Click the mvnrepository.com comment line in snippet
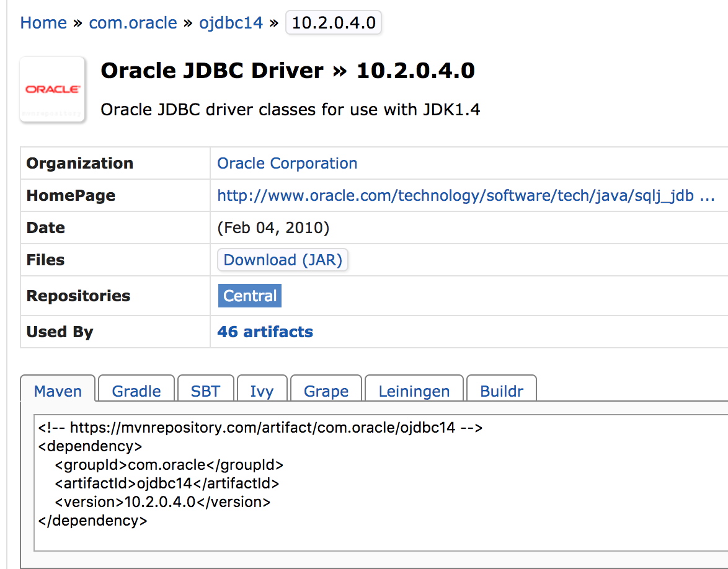 coord(260,428)
